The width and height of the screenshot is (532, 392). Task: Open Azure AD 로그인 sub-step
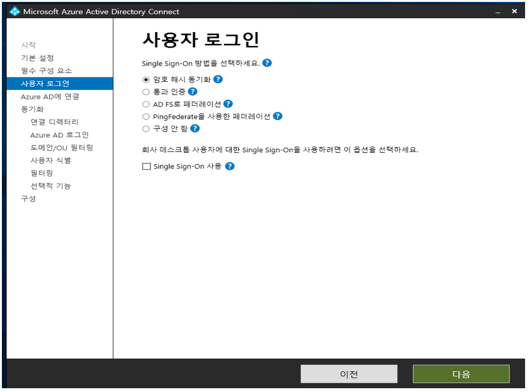coord(60,135)
